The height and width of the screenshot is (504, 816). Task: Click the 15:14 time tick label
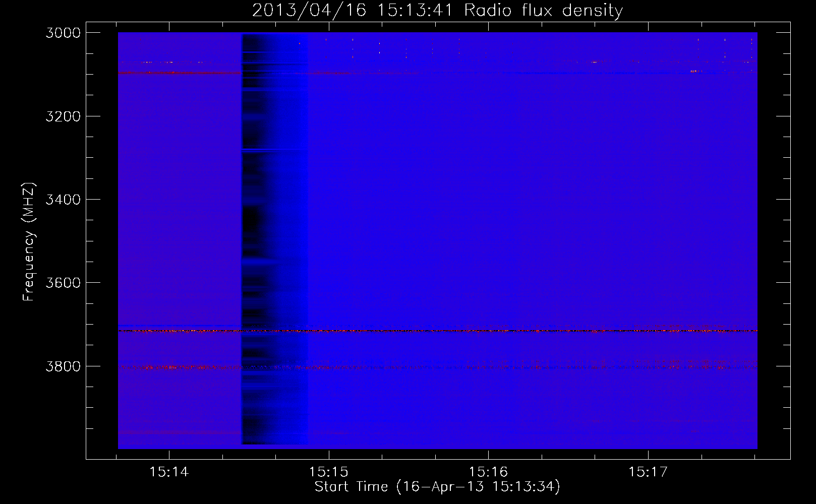pos(169,472)
